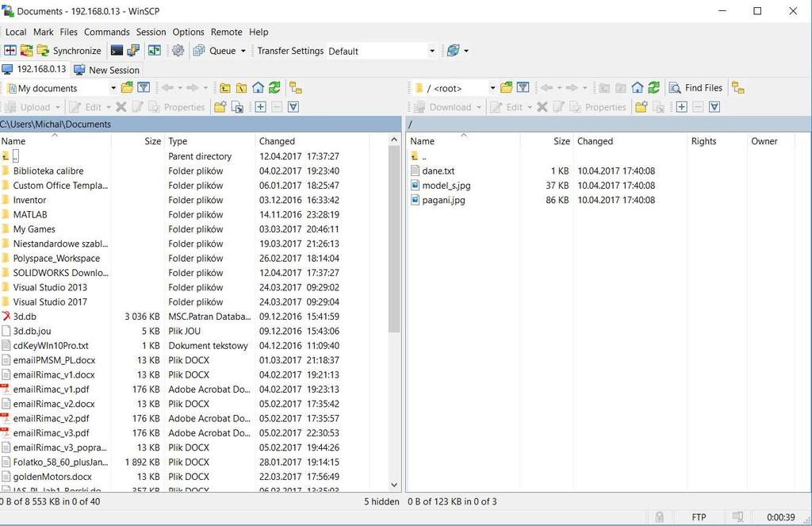Create new local folder icon
812x526 pixels.
(220, 107)
